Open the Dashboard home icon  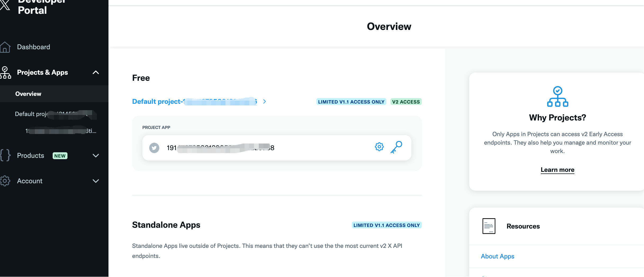point(5,47)
